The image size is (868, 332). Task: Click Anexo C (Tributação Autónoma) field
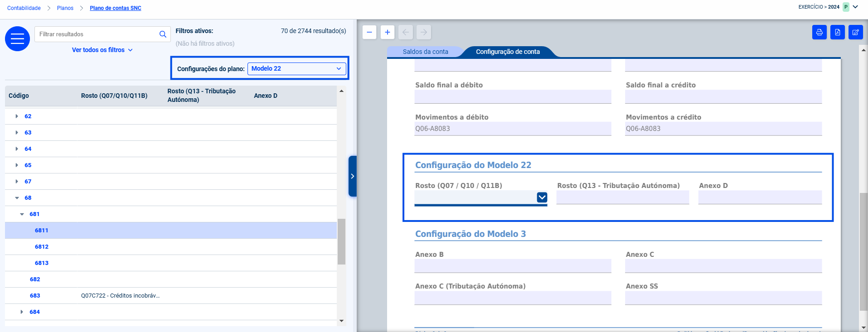coord(513,298)
